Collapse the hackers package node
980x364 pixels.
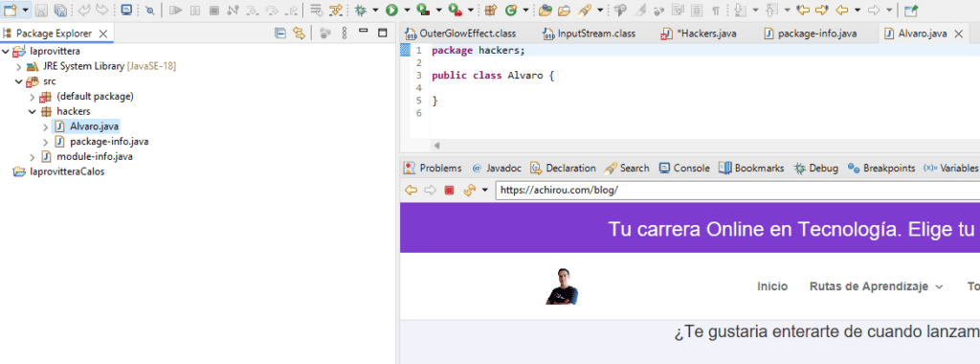point(33,111)
